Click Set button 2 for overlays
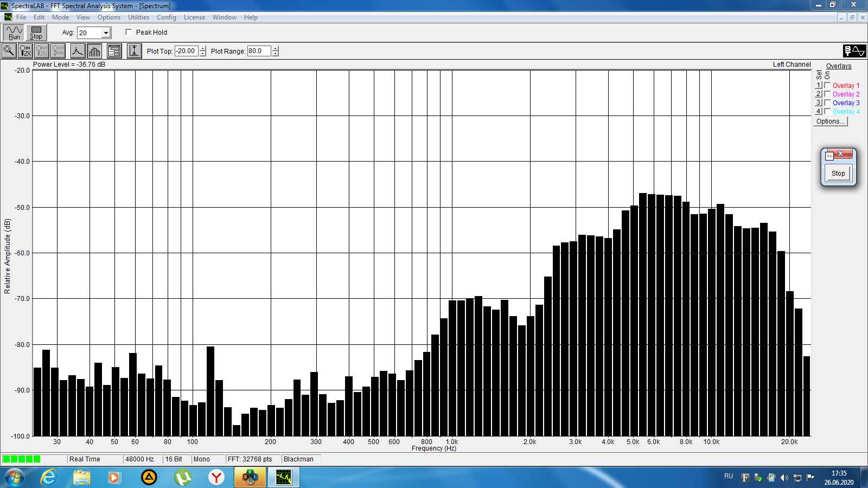 [x=819, y=94]
